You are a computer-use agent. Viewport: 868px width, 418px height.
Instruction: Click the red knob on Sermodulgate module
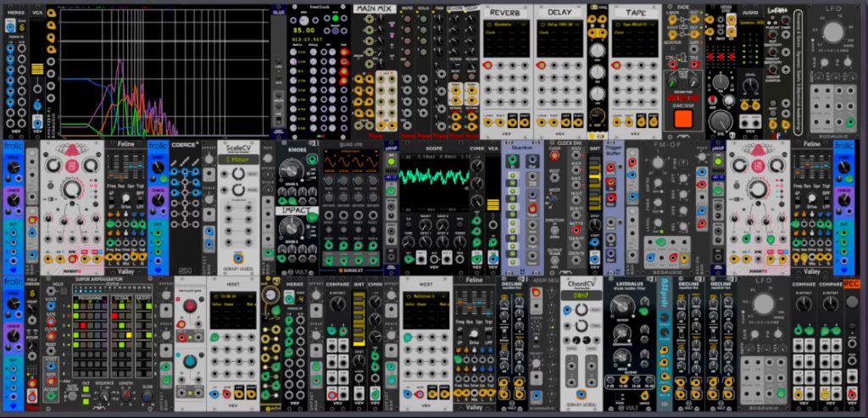190,307
